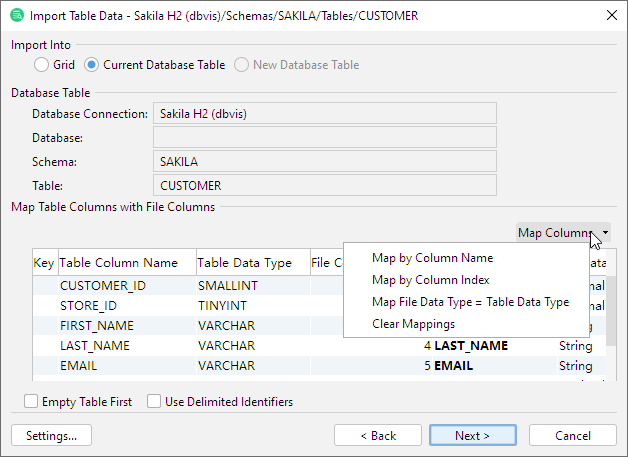This screenshot has height=457, width=628.
Task: Select the Grid radio button
Action: 41,65
